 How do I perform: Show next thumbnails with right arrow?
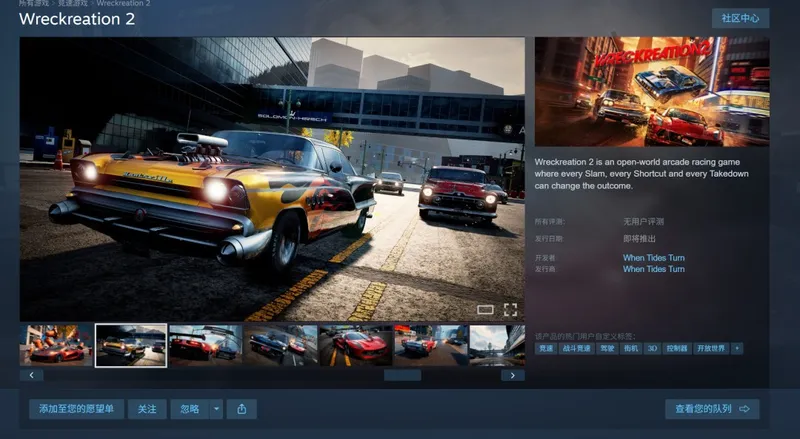click(x=513, y=375)
